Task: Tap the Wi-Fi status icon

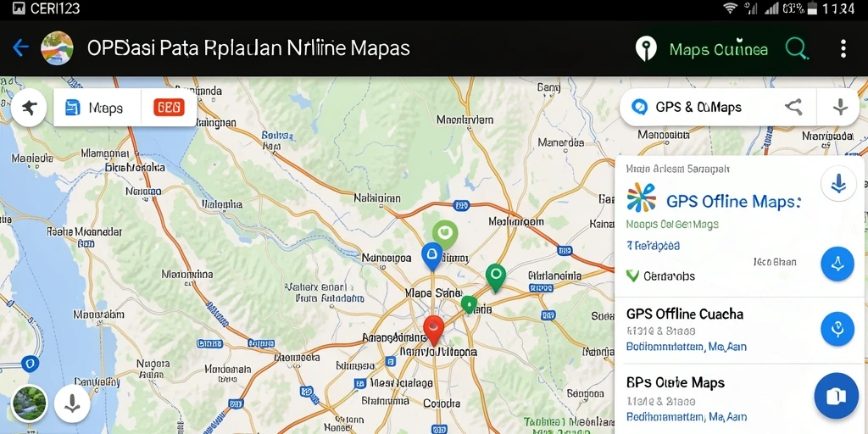Action: [731, 8]
